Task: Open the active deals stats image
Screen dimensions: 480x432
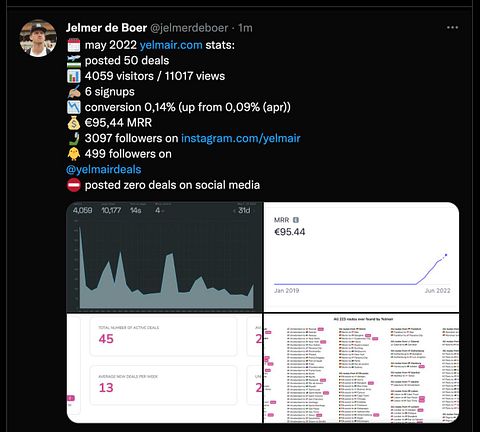Action: point(165,368)
